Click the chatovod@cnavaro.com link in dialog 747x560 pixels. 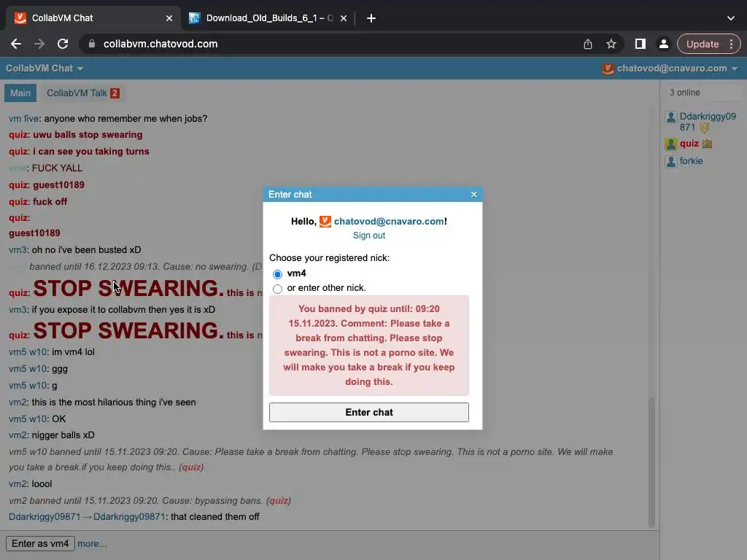(389, 222)
